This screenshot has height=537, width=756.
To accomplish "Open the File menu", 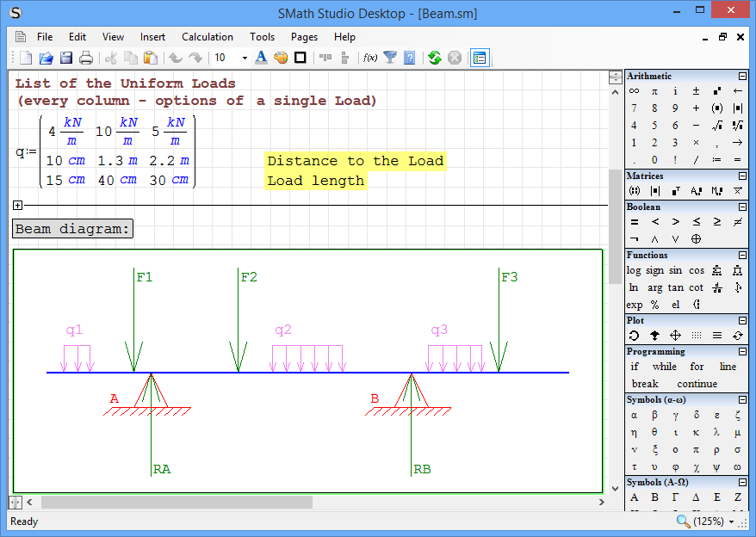I will (45, 37).
